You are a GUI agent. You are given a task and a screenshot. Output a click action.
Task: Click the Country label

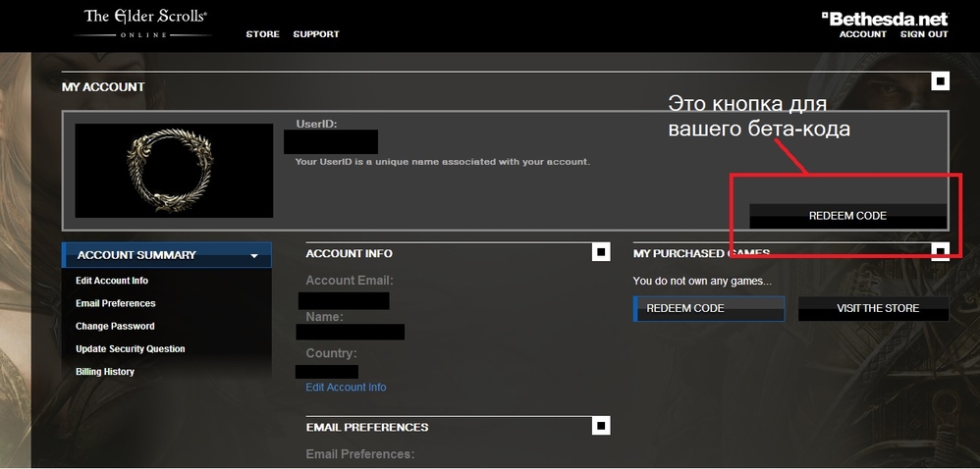(x=331, y=353)
